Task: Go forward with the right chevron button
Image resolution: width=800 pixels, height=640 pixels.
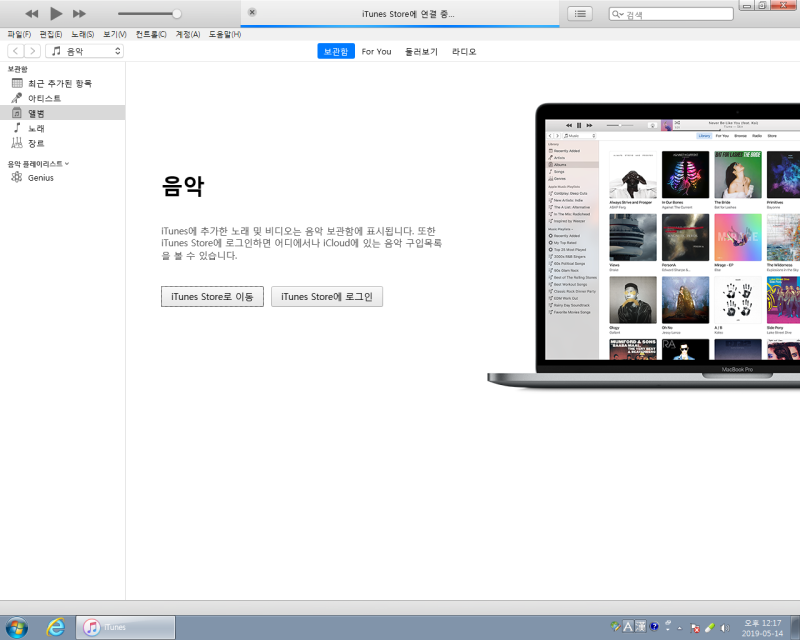Action: (32, 51)
